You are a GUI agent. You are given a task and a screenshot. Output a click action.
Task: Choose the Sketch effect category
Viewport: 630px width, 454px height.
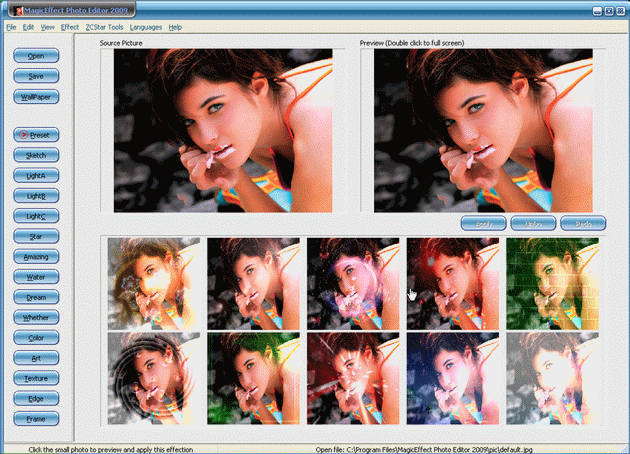click(35, 155)
